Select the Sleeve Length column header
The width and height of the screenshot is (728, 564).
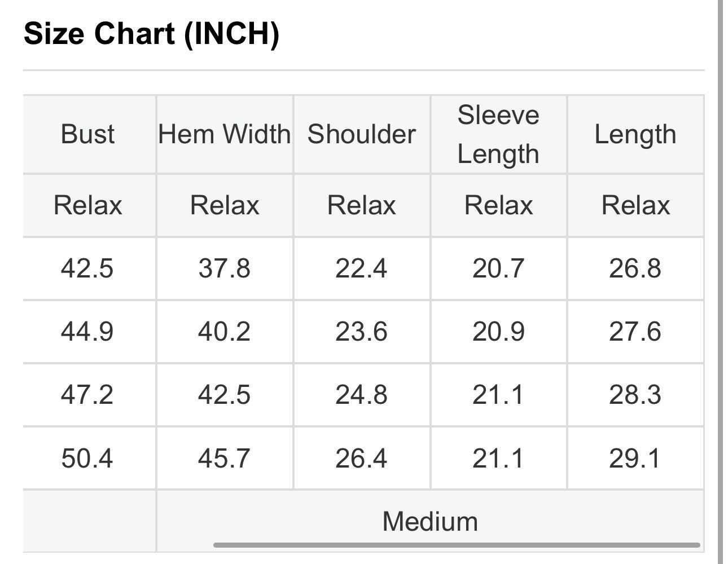tap(499, 134)
